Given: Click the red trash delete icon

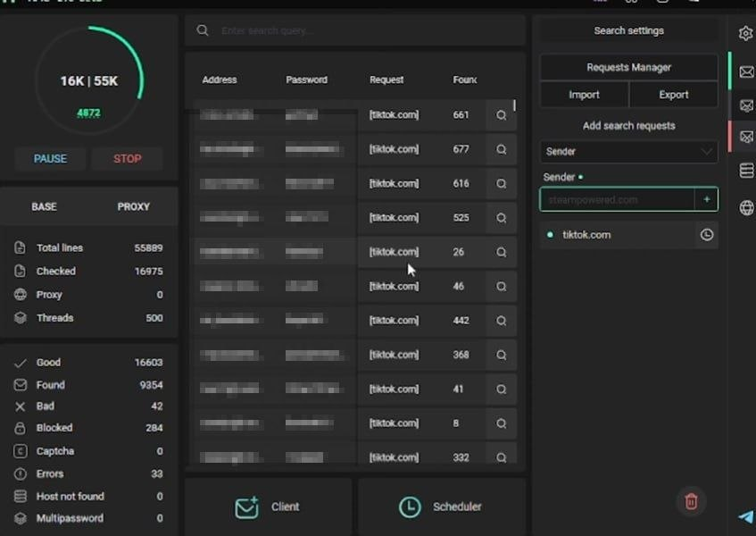Looking at the screenshot, I should tap(691, 501).
